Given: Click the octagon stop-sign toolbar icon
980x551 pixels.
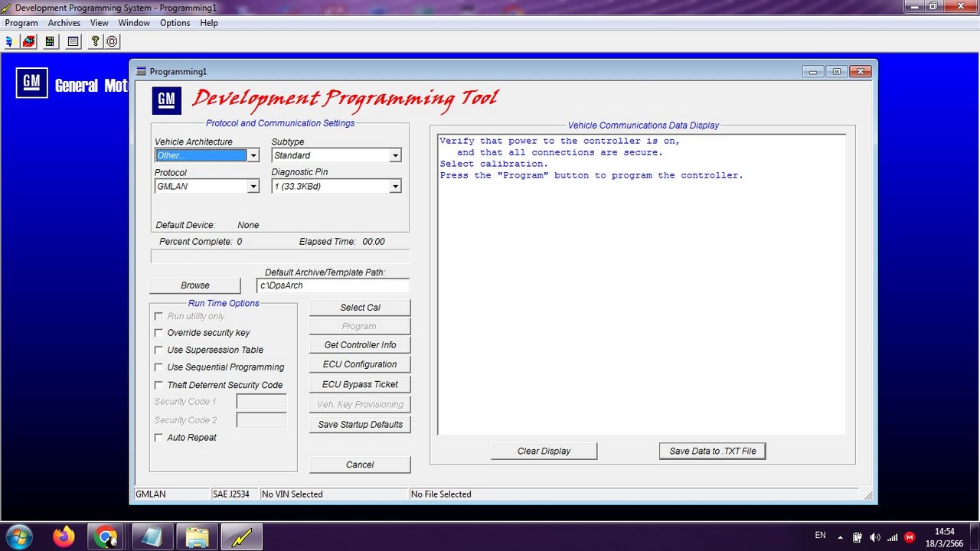Looking at the screenshot, I should coord(113,41).
